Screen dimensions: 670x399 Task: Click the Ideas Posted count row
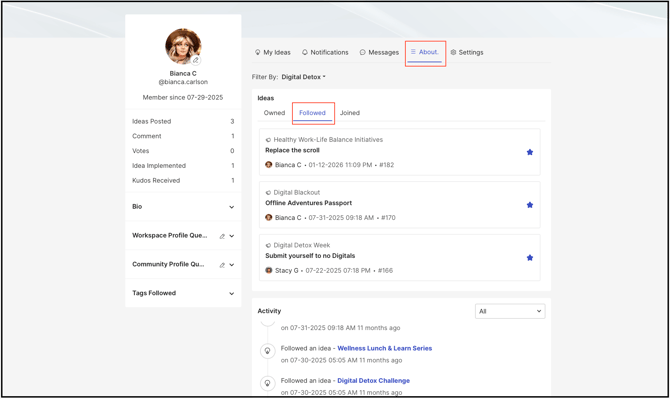pos(183,121)
